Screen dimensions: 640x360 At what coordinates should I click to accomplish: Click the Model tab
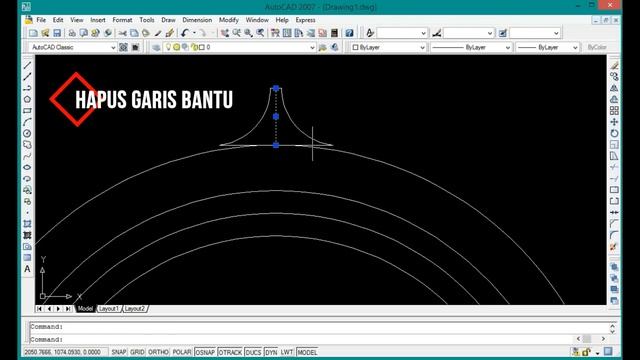coord(85,309)
